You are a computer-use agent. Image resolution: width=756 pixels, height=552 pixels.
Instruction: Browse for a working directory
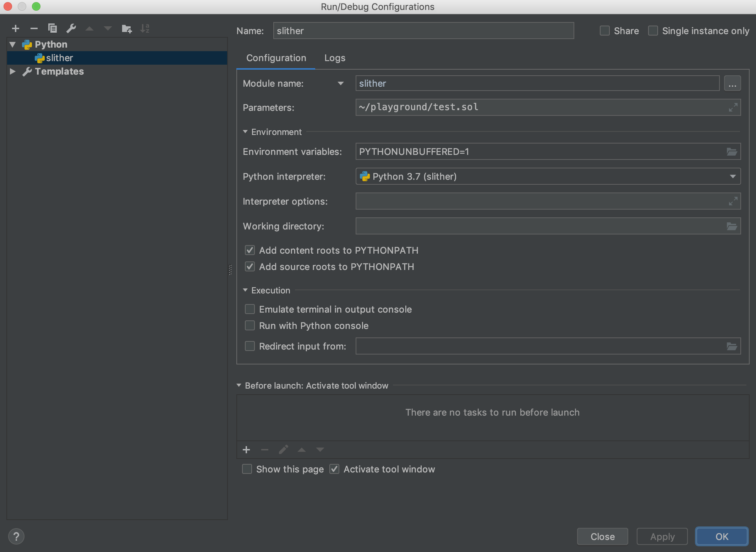(732, 226)
